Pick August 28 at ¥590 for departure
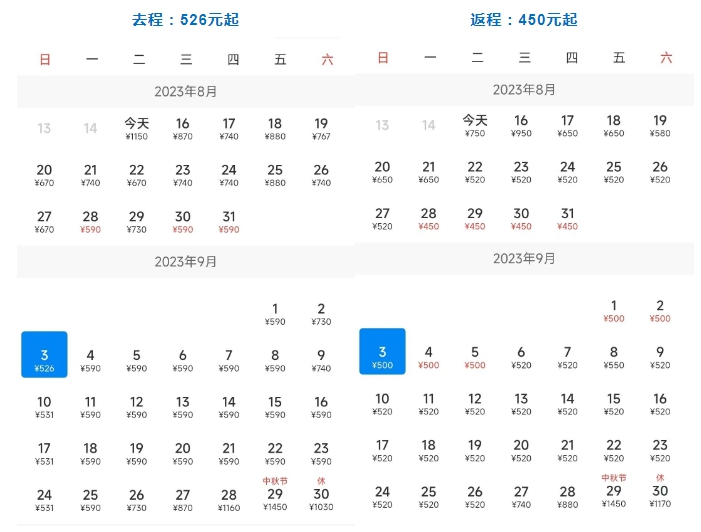 point(90,222)
